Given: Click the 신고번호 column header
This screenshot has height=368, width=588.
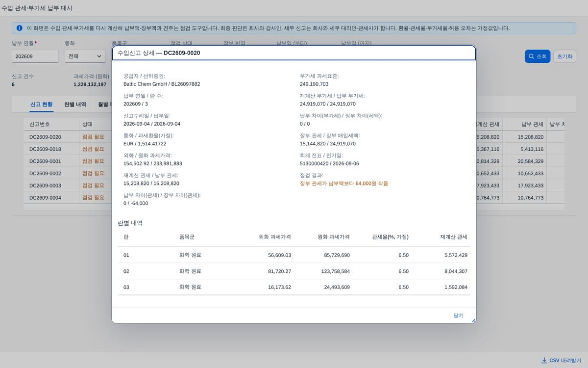Looking at the screenshot, I should click(51, 124).
